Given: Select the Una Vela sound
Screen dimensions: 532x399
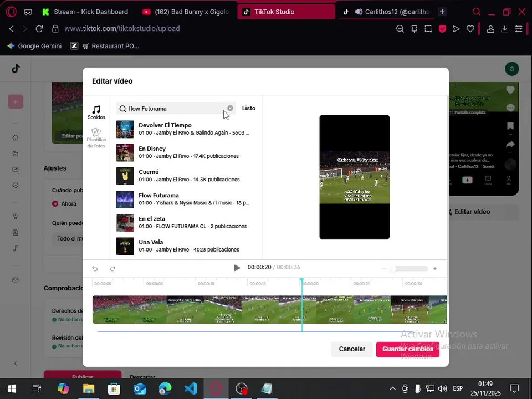Looking at the screenshot, I should tap(186, 246).
